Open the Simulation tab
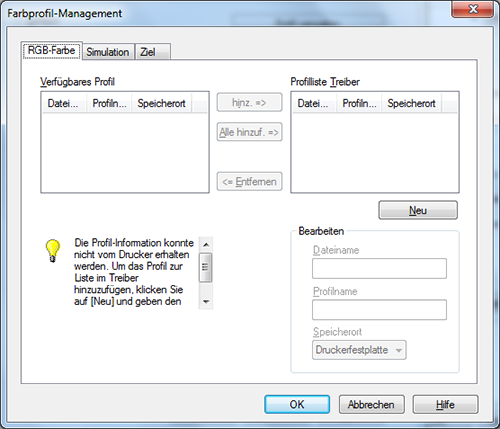The image size is (500, 429). (108, 52)
